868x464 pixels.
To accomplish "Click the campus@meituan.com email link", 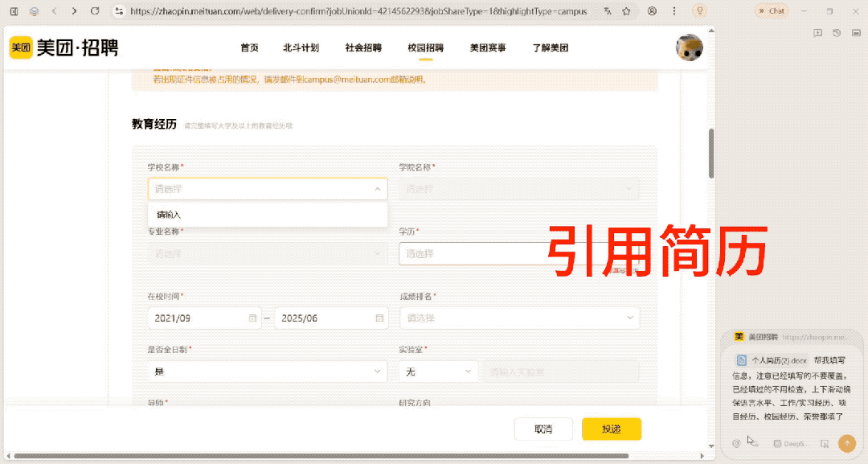I will click(346, 79).
